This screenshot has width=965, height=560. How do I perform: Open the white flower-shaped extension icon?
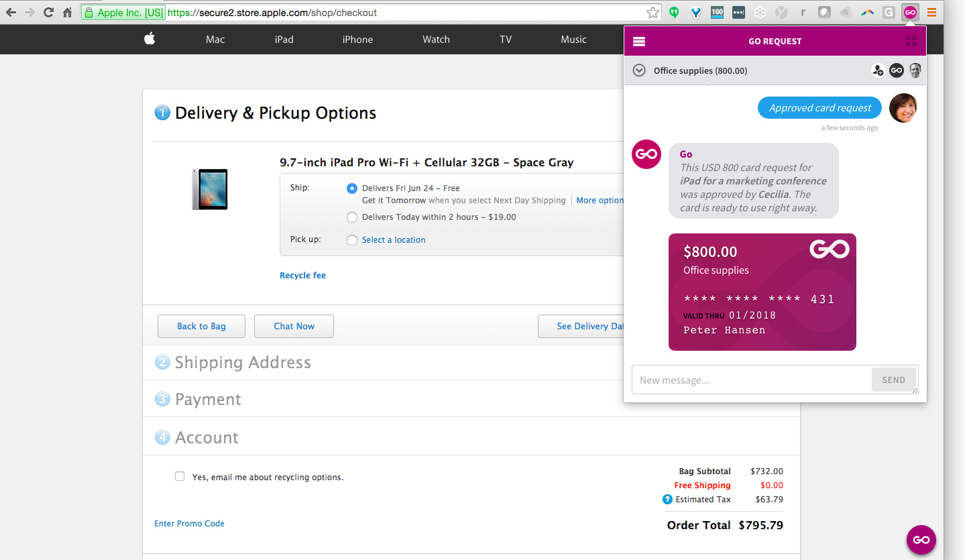tap(760, 12)
